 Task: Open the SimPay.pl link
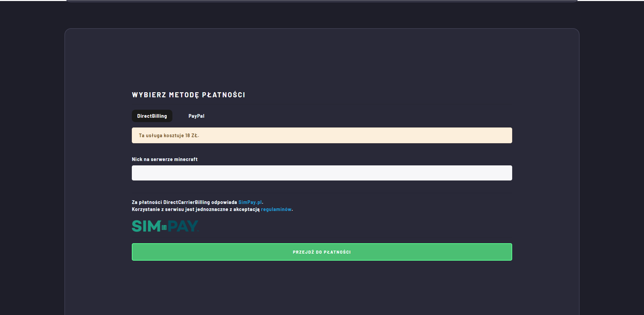pos(250,202)
